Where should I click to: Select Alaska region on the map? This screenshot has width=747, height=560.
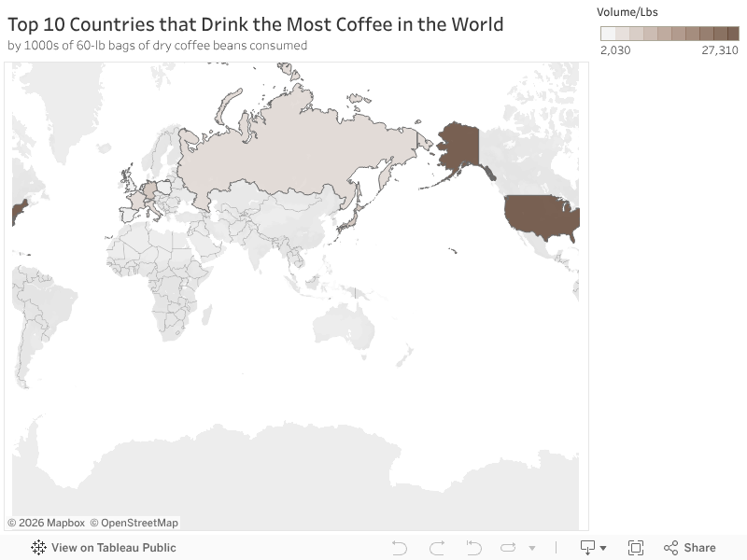coord(460,146)
